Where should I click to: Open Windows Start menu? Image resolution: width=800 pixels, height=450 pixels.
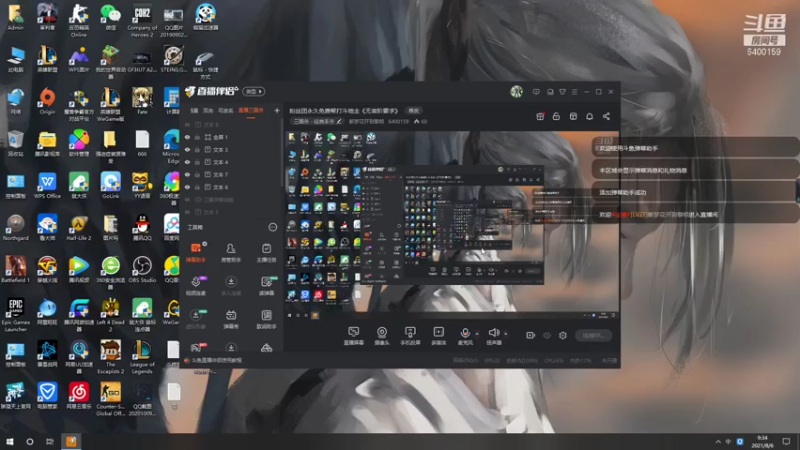(9, 442)
